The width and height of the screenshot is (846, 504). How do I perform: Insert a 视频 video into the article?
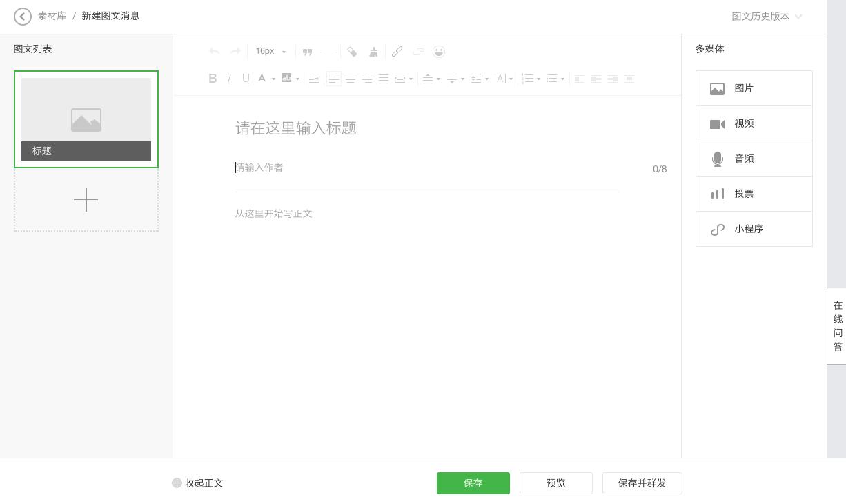click(x=754, y=123)
